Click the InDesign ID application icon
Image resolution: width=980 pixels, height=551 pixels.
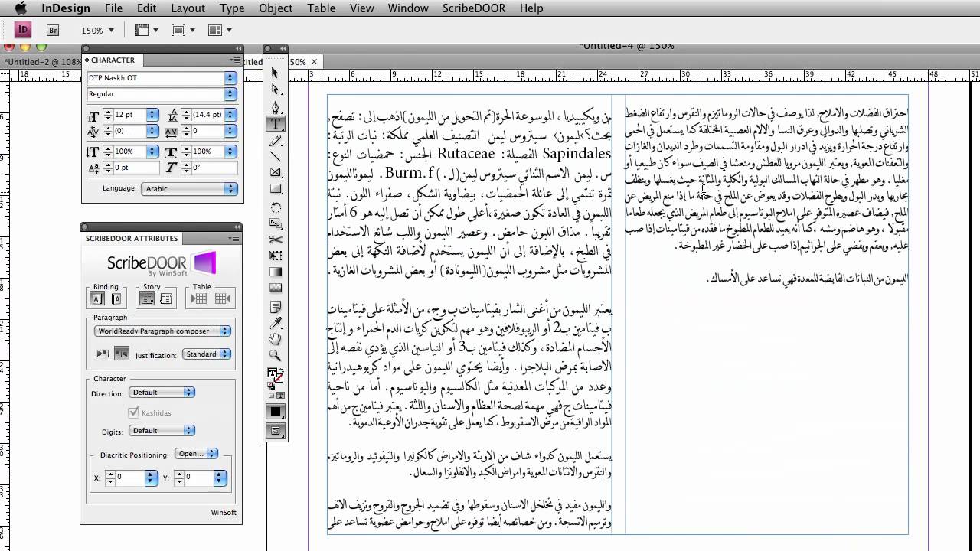pos(23,30)
